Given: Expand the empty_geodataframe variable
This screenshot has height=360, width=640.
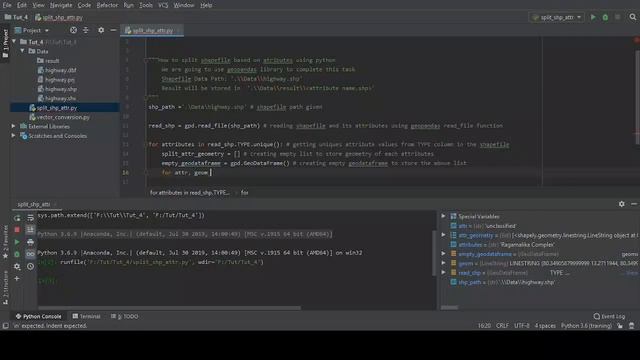Looking at the screenshot, I should 444,254.
